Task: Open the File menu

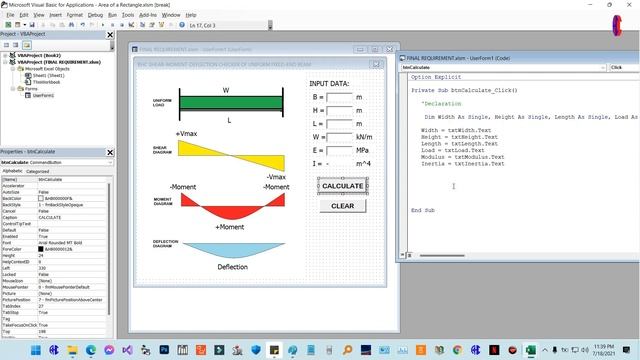Action: [10, 15]
